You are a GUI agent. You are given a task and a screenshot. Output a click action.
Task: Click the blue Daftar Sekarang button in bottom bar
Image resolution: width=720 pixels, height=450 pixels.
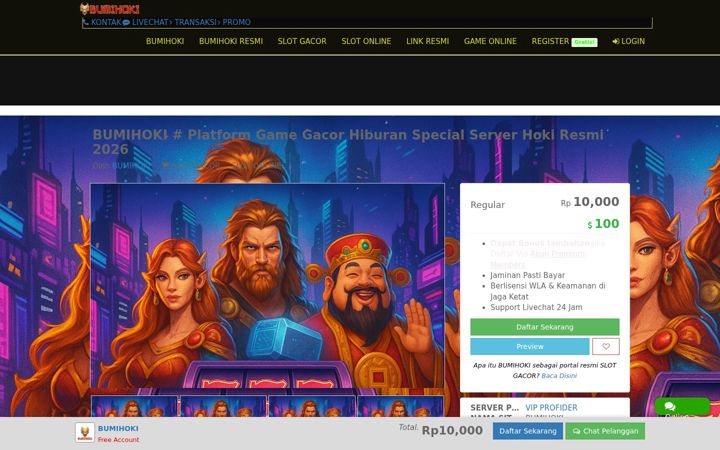point(528,431)
